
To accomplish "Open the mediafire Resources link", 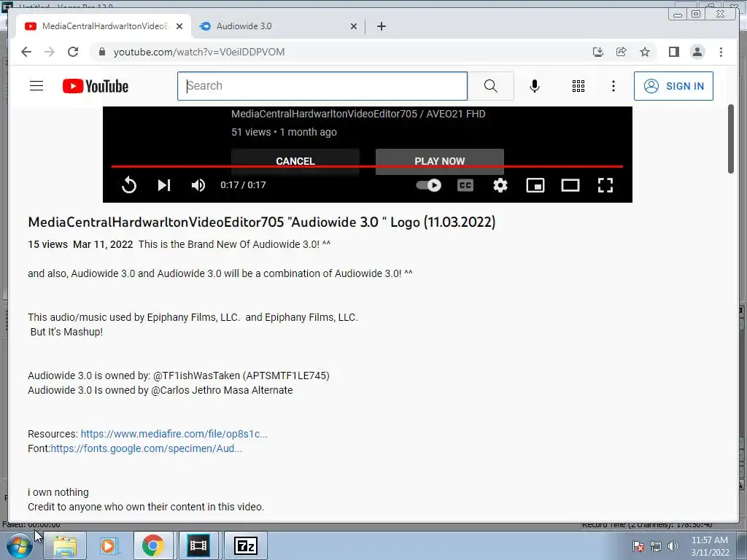I will (x=174, y=434).
